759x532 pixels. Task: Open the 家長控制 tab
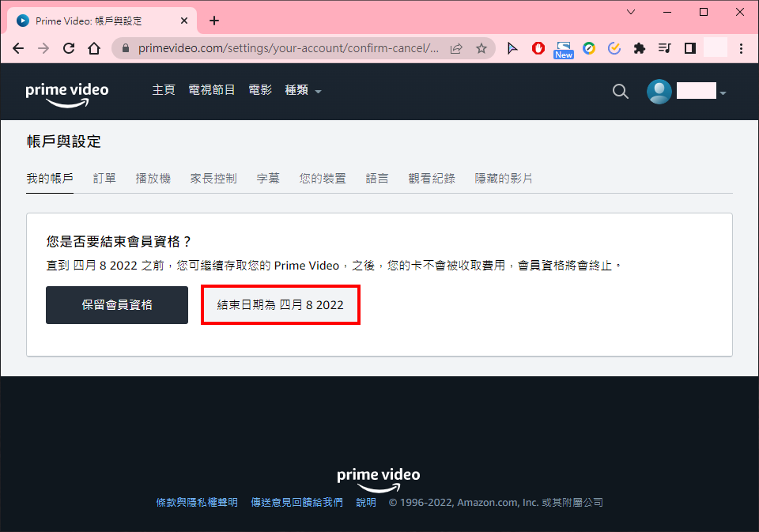pos(213,179)
